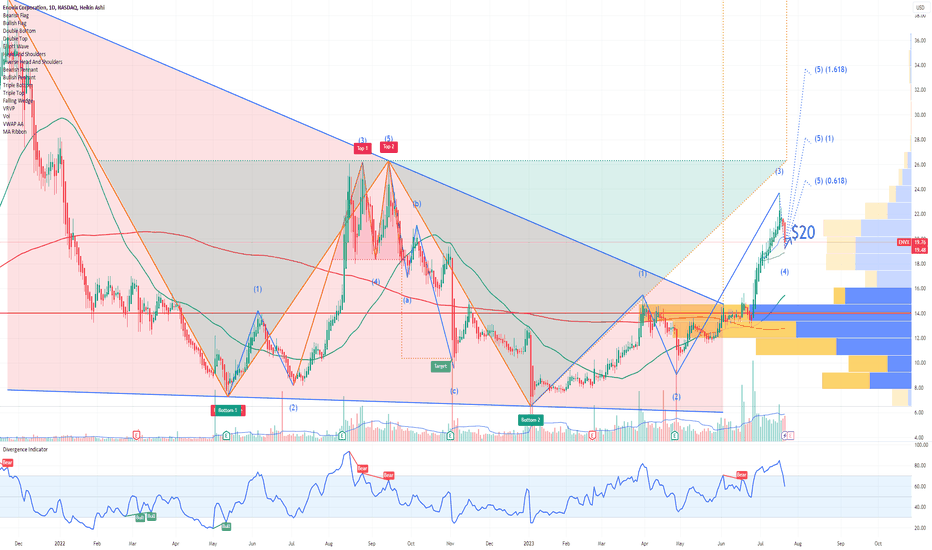Click the Divergence Indicator pane title
The height and width of the screenshot is (550, 932).
25,450
